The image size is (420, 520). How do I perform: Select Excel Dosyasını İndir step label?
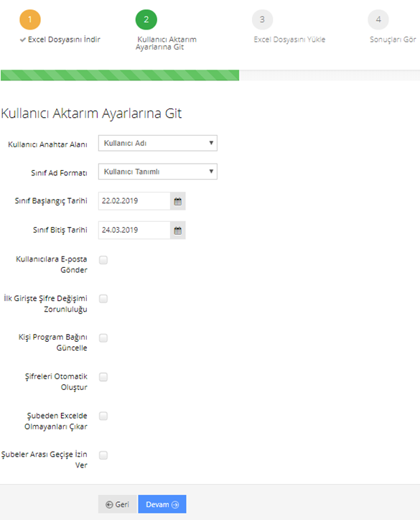tap(64, 40)
